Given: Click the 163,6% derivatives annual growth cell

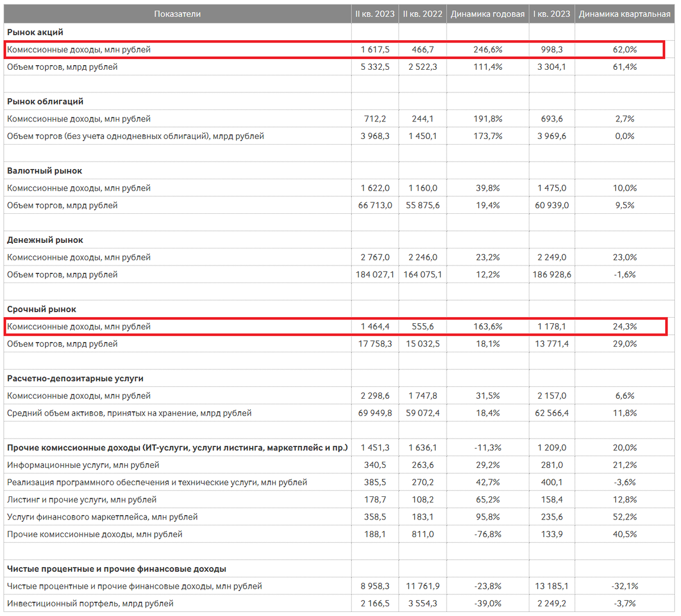Looking at the screenshot, I should click(x=488, y=327).
